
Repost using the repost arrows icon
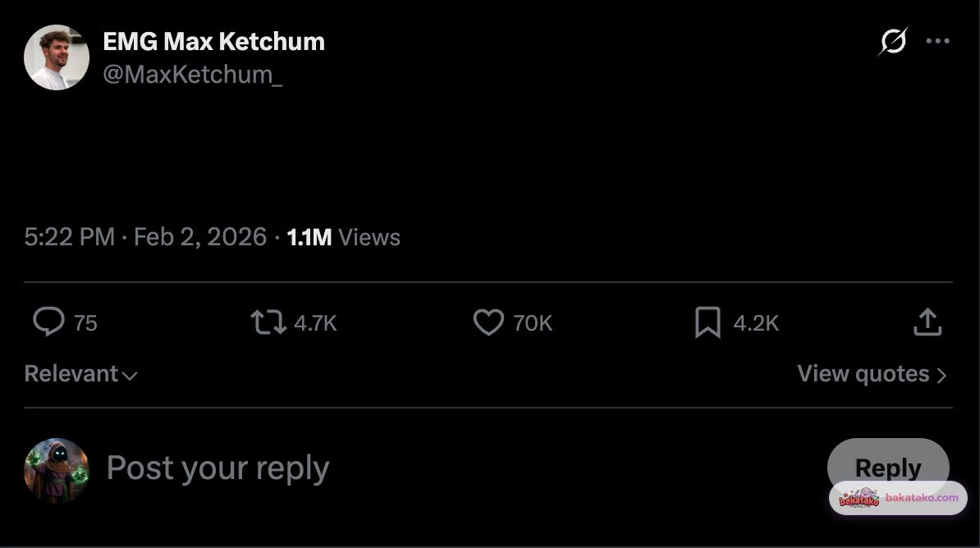(x=268, y=322)
